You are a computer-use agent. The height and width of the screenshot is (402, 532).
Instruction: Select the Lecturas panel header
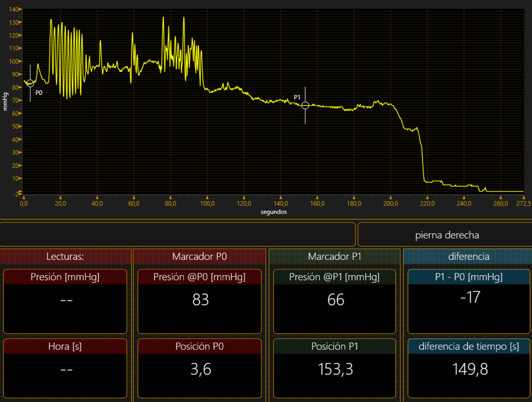point(65,257)
